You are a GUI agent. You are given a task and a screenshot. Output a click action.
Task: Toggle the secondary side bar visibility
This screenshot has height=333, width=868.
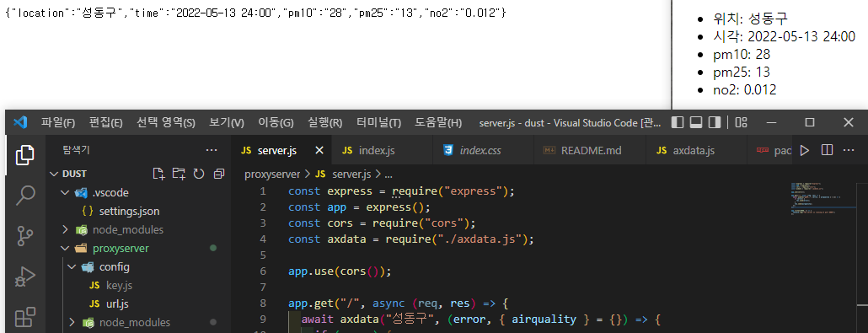coord(715,122)
